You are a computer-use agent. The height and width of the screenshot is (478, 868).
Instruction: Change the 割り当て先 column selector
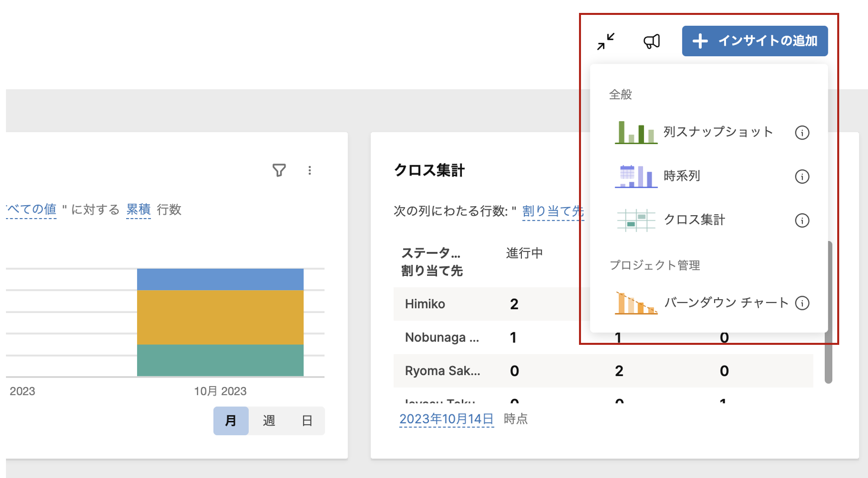coord(553,211)
